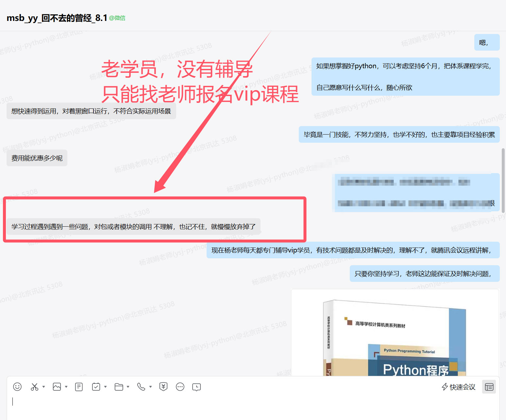Click the 快速会议 button
Viewport: 506px width, 420px height.
(458, 387)
